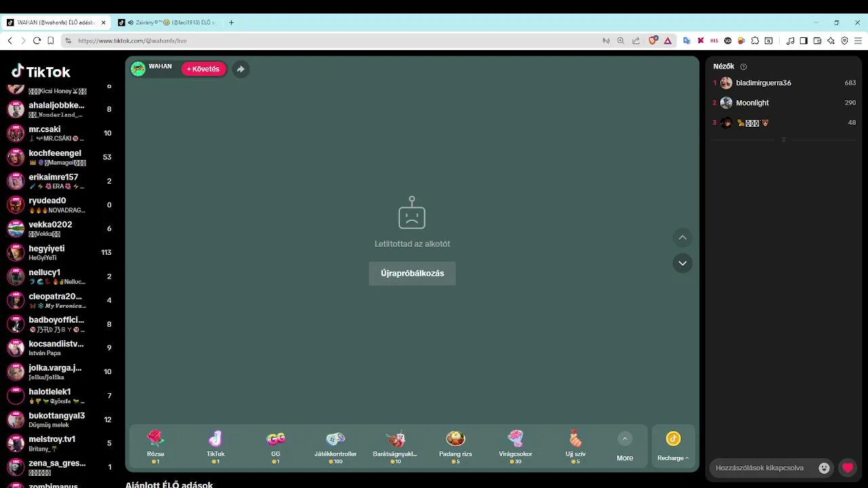Send the Ujj szív gift
This screenshot has width=868, height=488.
pos(575,447)
